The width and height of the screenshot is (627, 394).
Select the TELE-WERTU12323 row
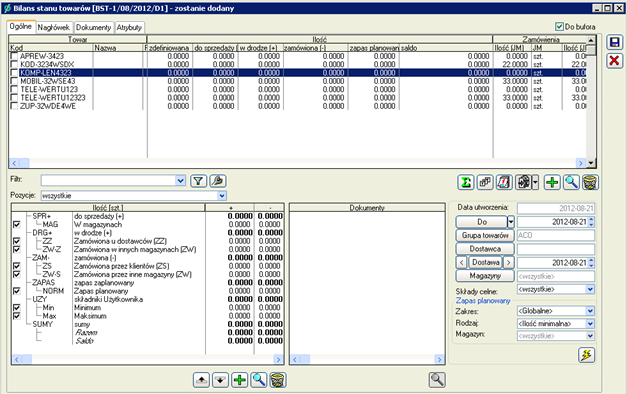(x=298, y=98)
